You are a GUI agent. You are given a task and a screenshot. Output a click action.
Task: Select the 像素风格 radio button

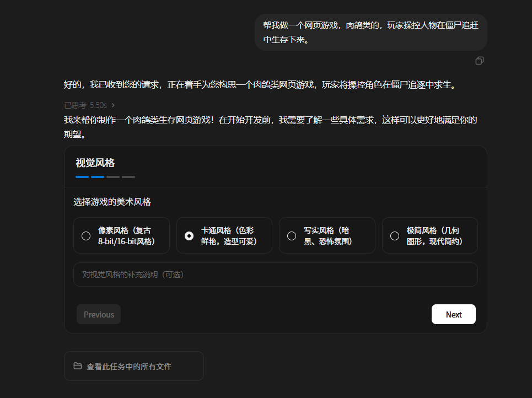85,235
